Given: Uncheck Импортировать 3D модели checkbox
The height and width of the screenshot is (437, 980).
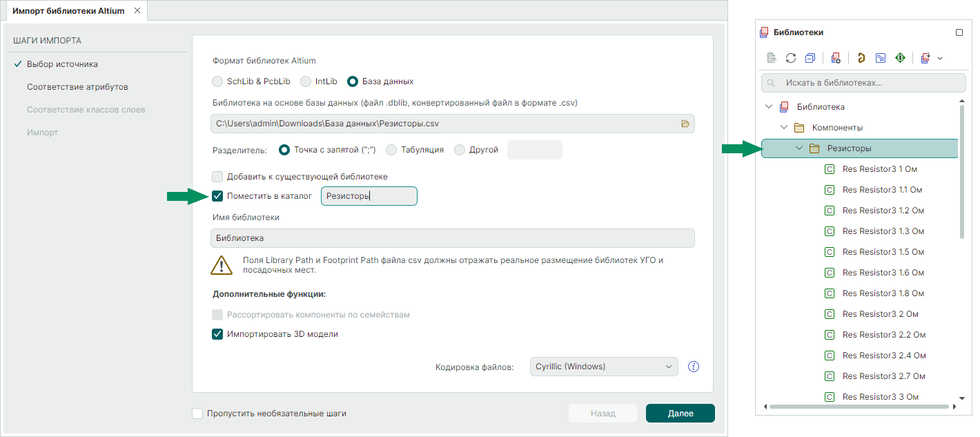Looking at the screenshot, I should pyautogui.click(x=218, y=334).
